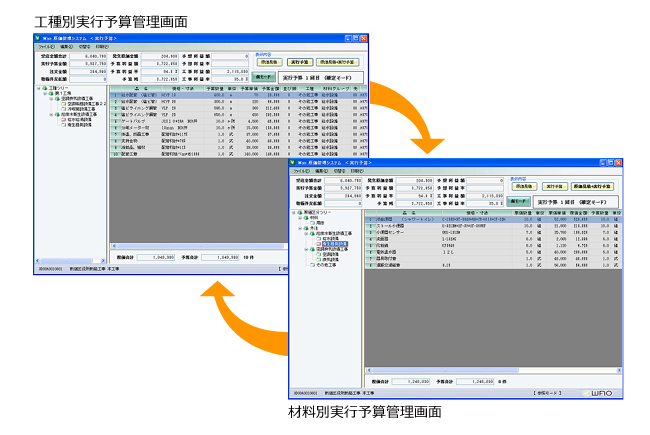The image size is (650, 435).
Task: Close the 材料別 budget window
Action: [617, 162]
